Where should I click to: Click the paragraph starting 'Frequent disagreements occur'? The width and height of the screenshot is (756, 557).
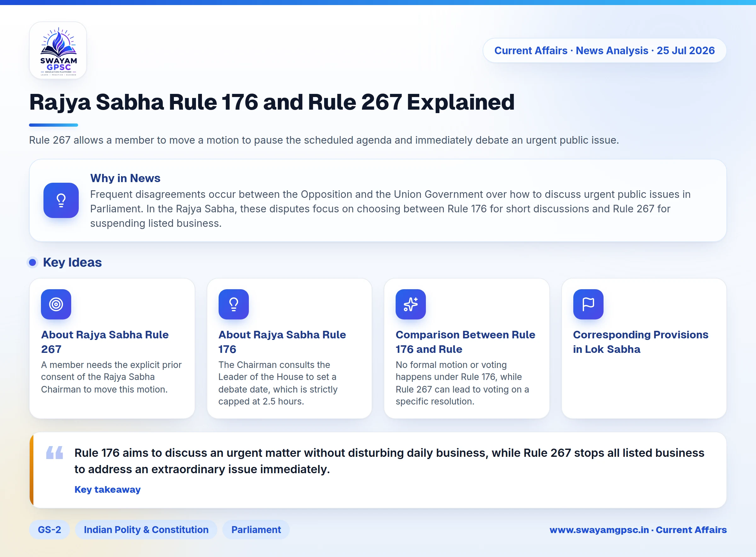pos(390,209)
